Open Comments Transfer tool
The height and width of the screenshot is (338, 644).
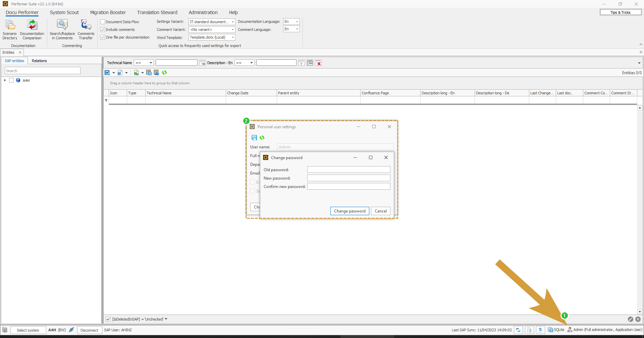pyautogui.click(x=86, y=30)
